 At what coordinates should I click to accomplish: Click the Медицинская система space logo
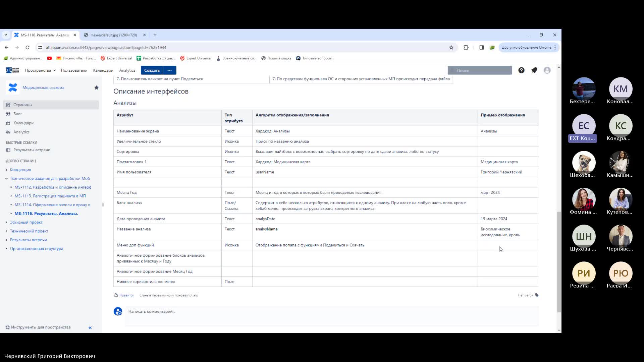[13, 87]
